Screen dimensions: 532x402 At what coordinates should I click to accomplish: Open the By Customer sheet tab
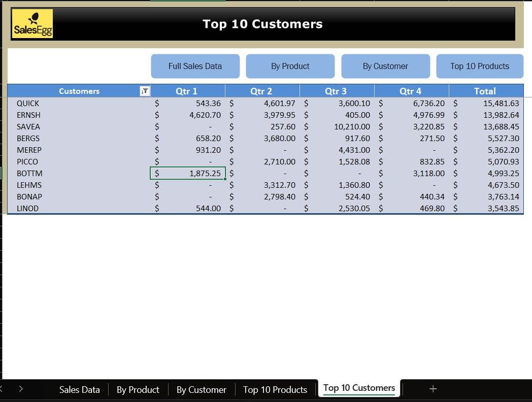(x=201, y=390)
